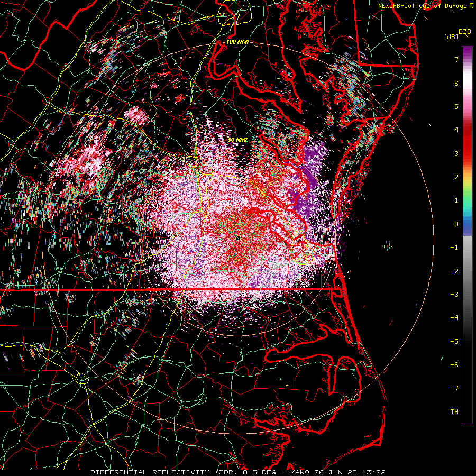Select the 6 value on the dB scale

tap(456, 83)
